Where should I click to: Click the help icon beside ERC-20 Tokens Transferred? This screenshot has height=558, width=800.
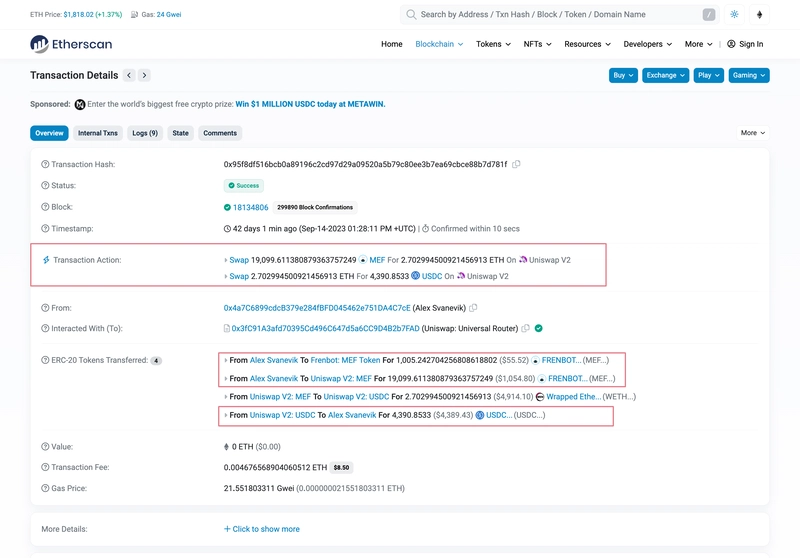pos(45,360)
